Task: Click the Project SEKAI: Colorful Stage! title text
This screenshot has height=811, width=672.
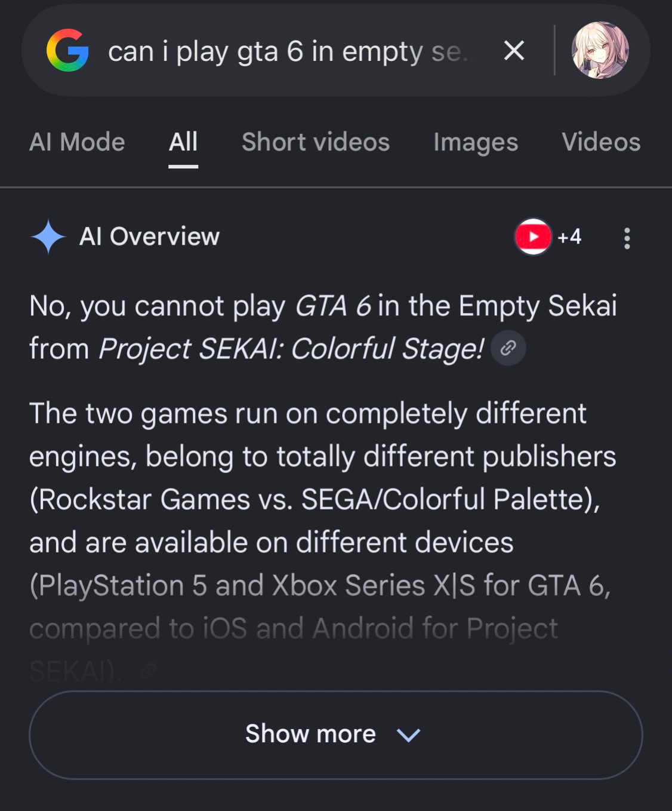Action: [291, 349]
